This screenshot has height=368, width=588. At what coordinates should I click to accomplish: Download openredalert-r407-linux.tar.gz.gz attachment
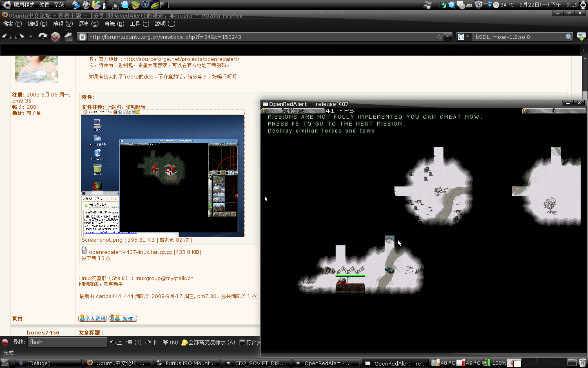coord(145,252)
